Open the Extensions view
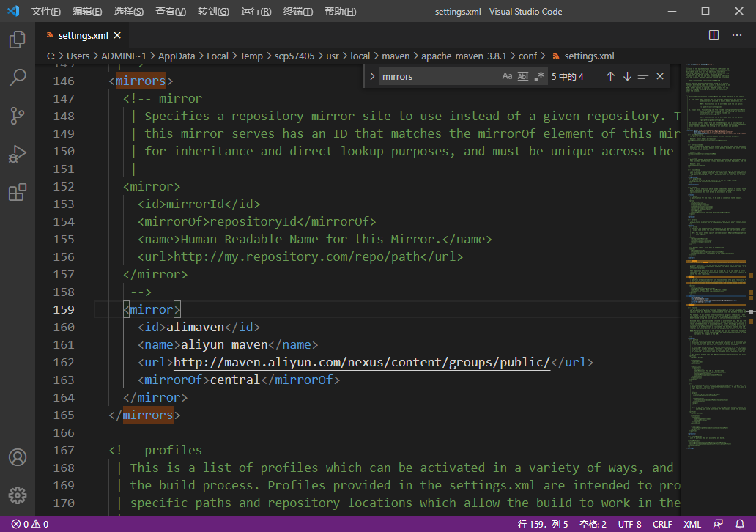The image size is (756, 532). pos(18,193)
